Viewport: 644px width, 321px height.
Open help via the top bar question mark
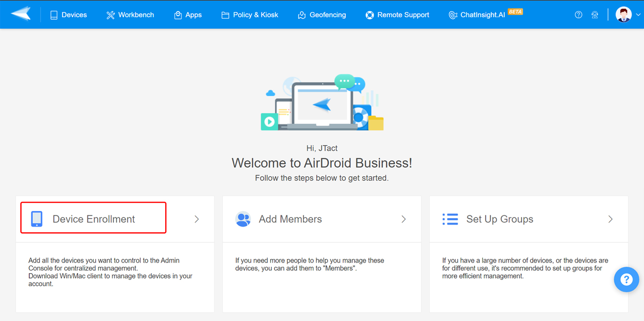coord(579,15)
